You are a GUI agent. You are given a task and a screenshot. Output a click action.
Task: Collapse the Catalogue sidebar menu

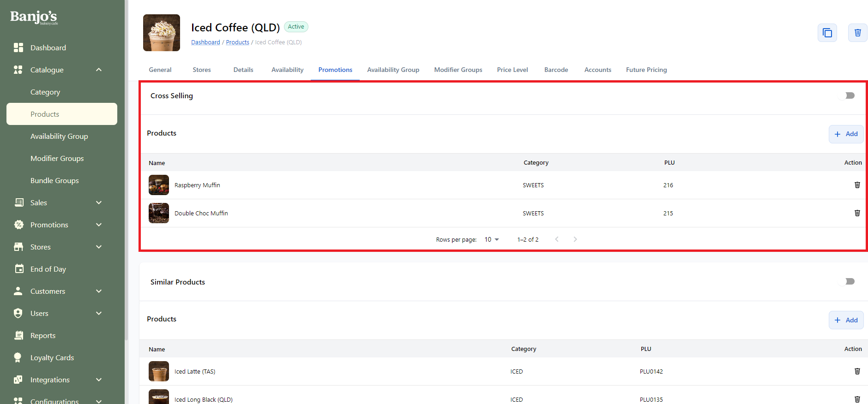[x=98, y=70]
